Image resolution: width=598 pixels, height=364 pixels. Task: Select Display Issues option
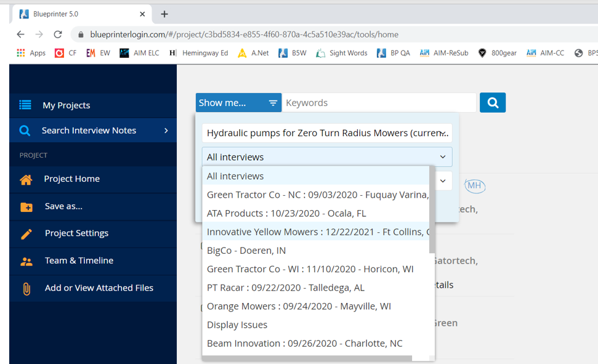[x=315, y=325]
